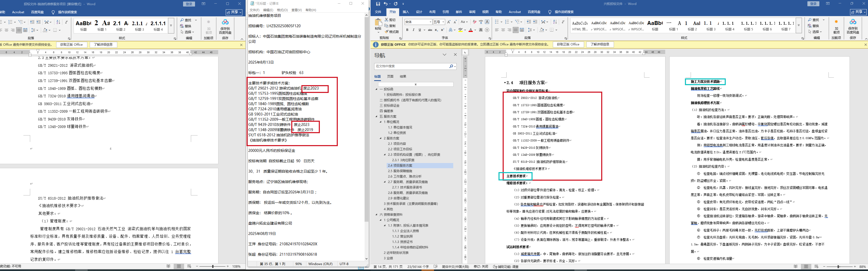Switch navigation pane to 页面 tab
The image size is (868, 271).
(x=390, y=76)
